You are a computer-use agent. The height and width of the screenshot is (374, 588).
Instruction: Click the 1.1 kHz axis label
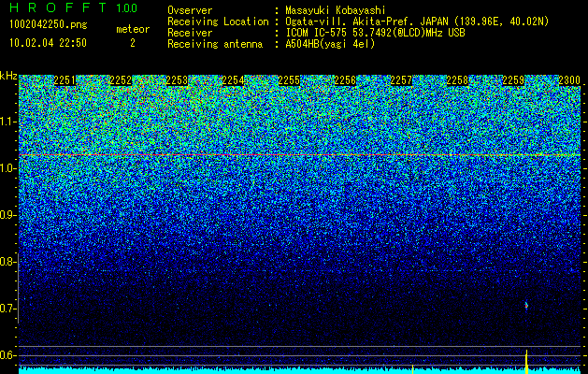click(7, 122)
